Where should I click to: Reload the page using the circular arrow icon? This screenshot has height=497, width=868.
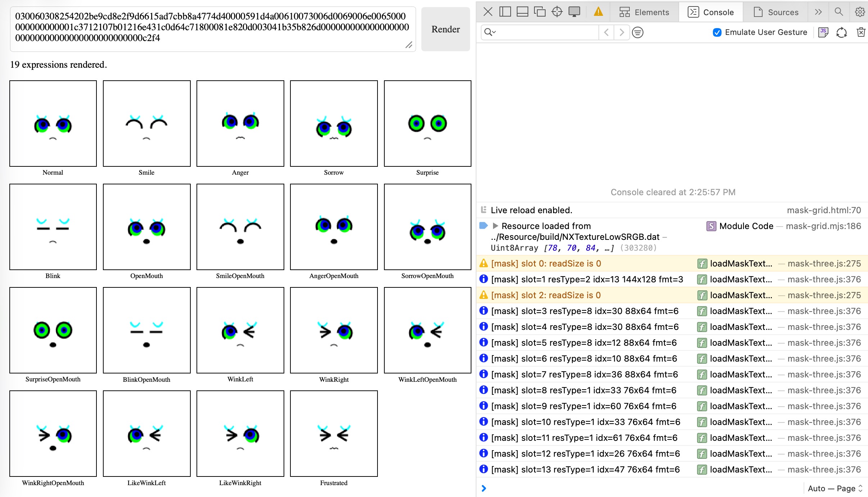click(841, 32)
